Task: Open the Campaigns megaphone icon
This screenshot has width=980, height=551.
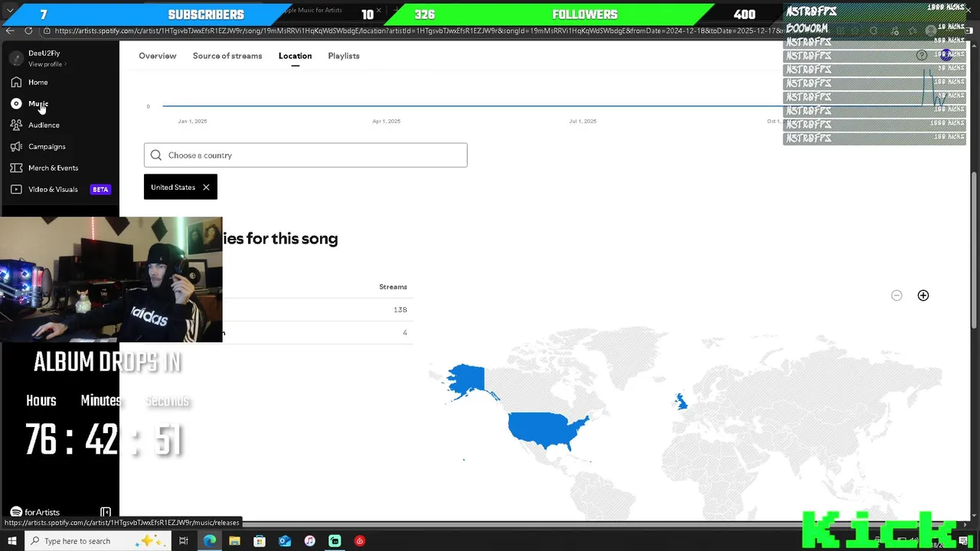Action: coord(16,146)
